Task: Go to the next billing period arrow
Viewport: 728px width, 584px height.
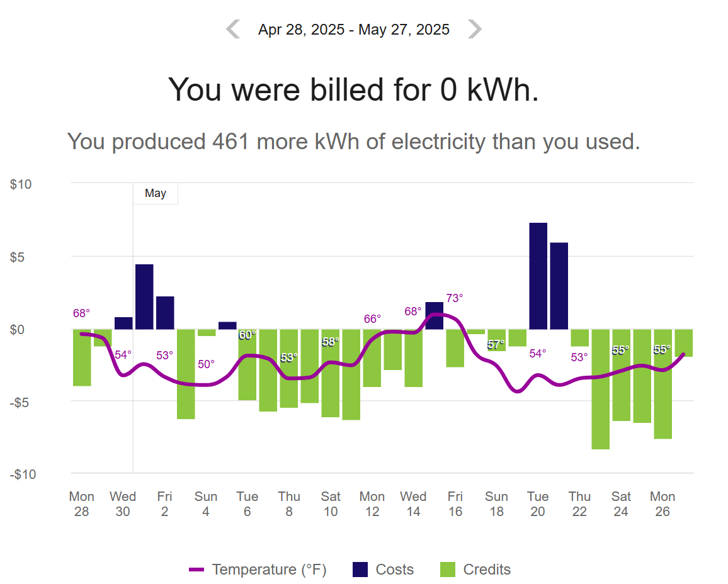Action: (x=474, y=29)
